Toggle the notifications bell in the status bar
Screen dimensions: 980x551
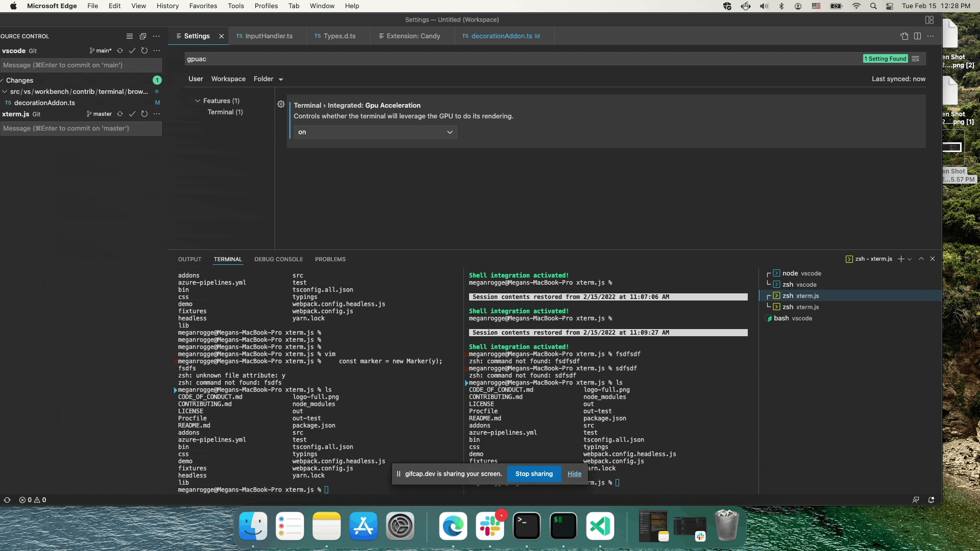[x=932, y=500]
